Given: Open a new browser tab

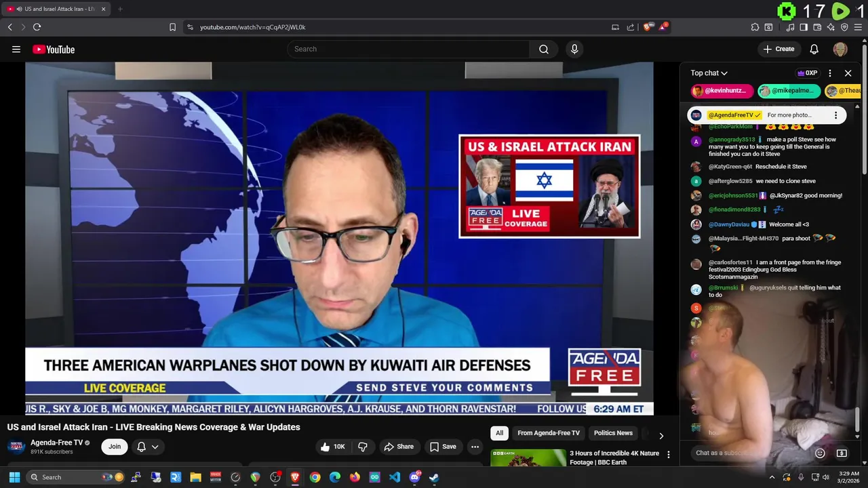Looking at the screenshot, I should coord(120,9).
